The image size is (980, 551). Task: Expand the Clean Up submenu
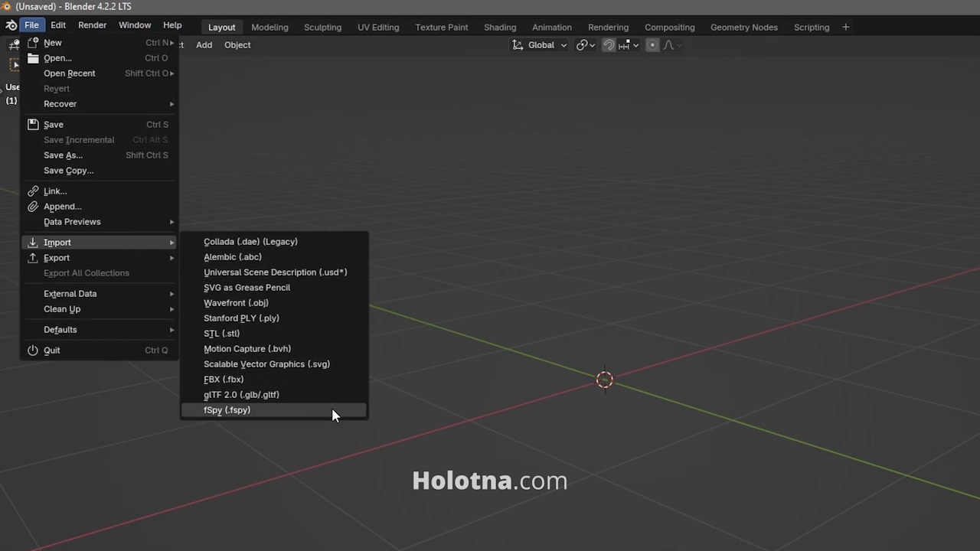coord(100,309)
